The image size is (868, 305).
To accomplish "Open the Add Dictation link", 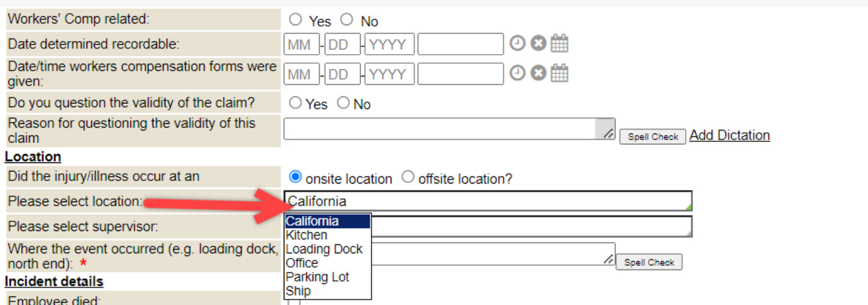I will [729, 135].
